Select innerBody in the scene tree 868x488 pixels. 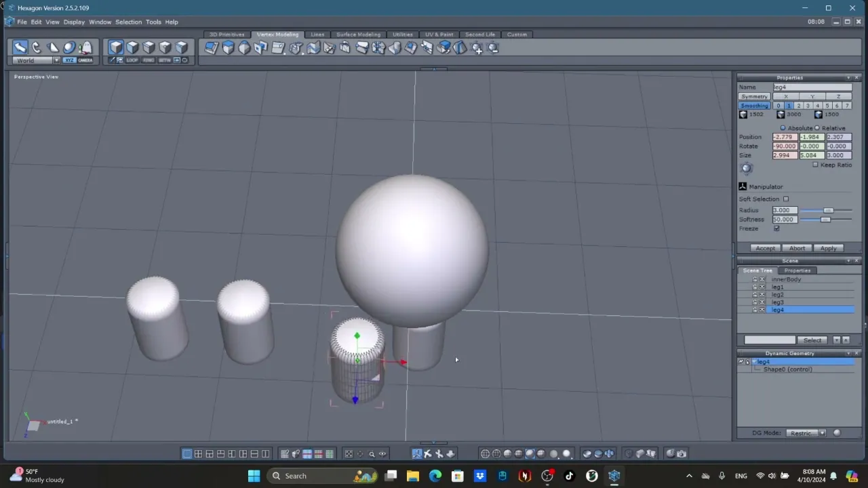coord(786,279)
